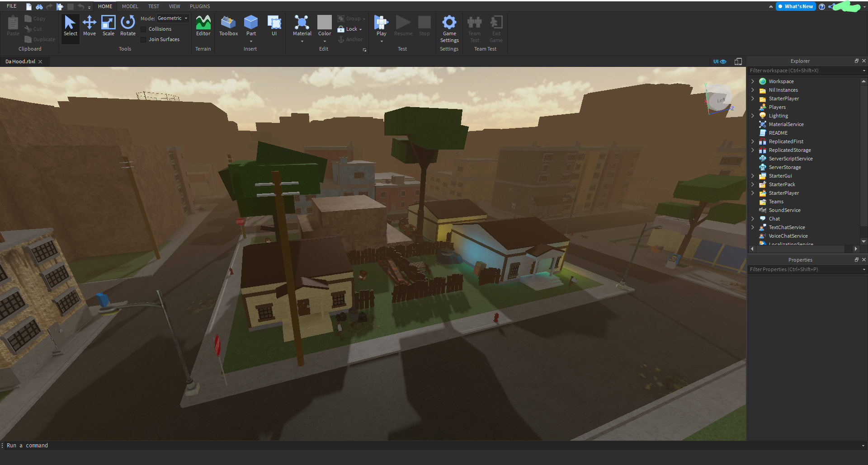Select the README script item
This screenshot has height=465, width=868.
tap(778, 133)
